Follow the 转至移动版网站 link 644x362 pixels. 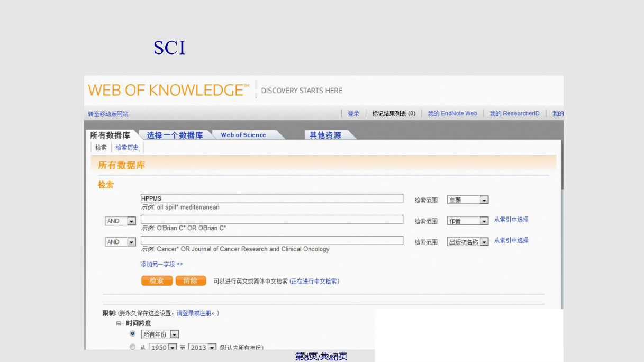pyautogui.click(x=108, y=114)
